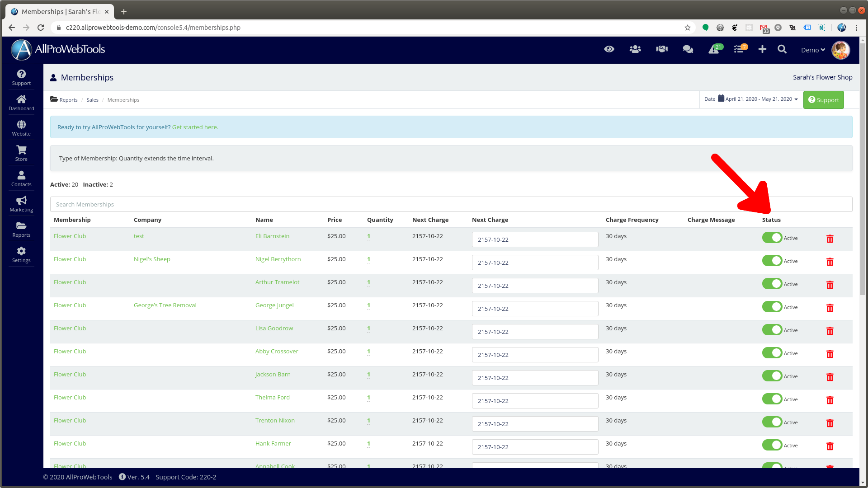Open the Store cart section

pos(21,153)
